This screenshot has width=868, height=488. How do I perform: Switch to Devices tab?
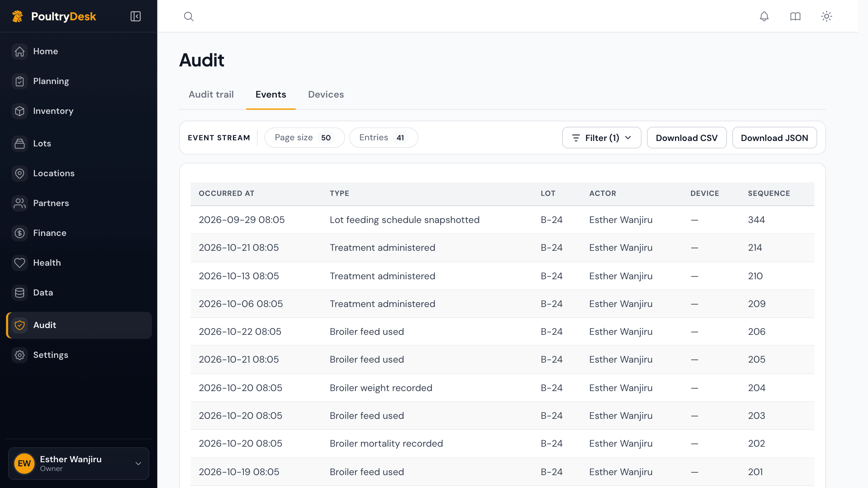pyautogui.click(x=326, y=95)
